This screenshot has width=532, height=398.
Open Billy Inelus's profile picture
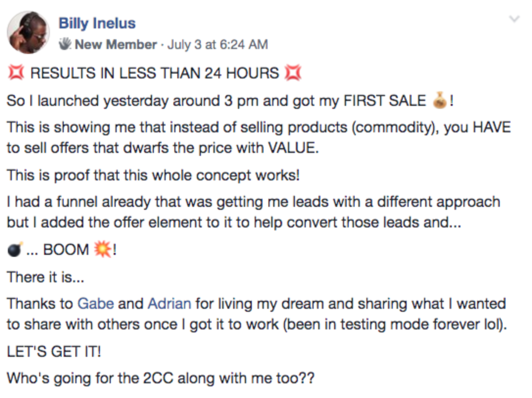point(28,33)
